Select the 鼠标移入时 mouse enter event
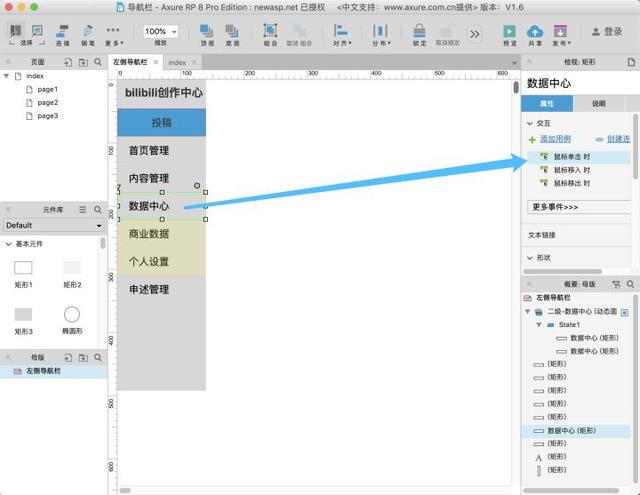Viewport: 640px width, 495px height. 571,170
